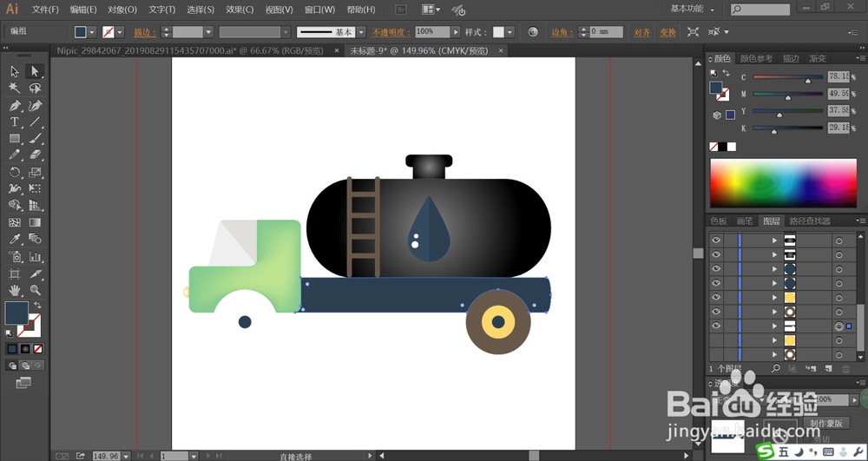Open the 文件(F) menu
The width and height of the screenshot is (868, 461).
[45, 10]
